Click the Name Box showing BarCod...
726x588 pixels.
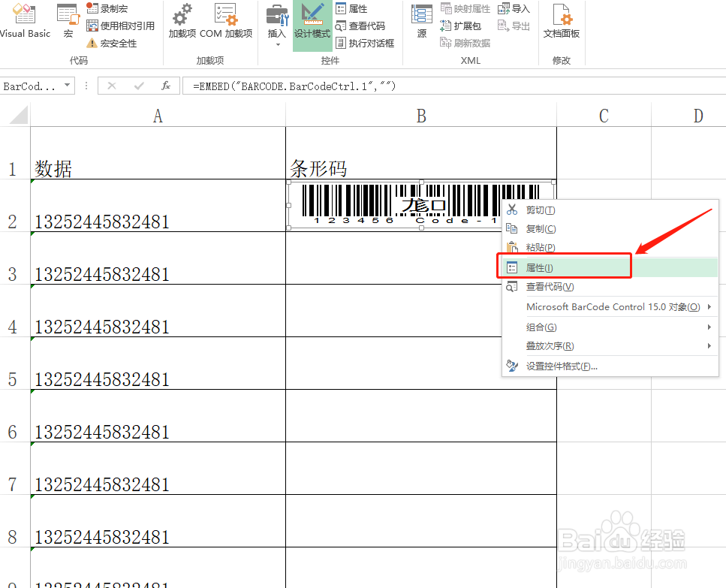coord(31,86)
